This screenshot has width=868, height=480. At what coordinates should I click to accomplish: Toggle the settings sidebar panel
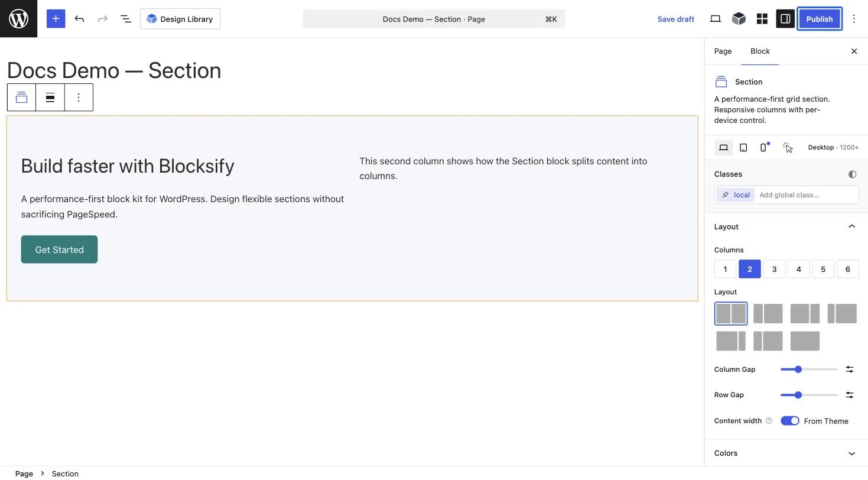pos(785,19)
